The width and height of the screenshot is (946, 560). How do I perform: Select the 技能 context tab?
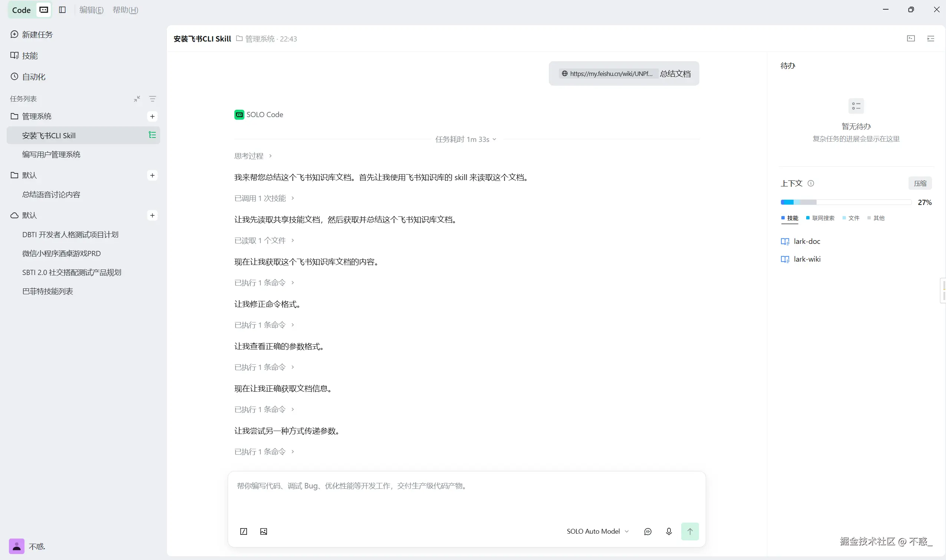pyautogui.click(x=790, y=218)
